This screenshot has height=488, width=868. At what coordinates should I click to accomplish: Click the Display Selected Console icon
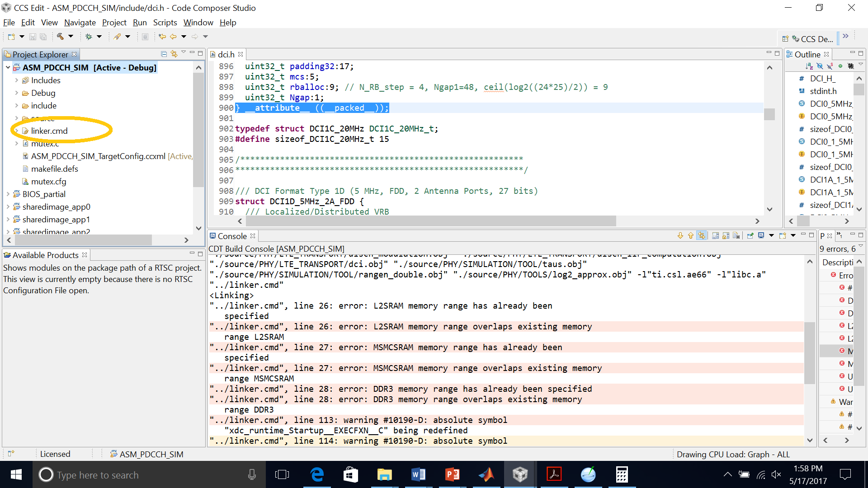pos(761,235)
